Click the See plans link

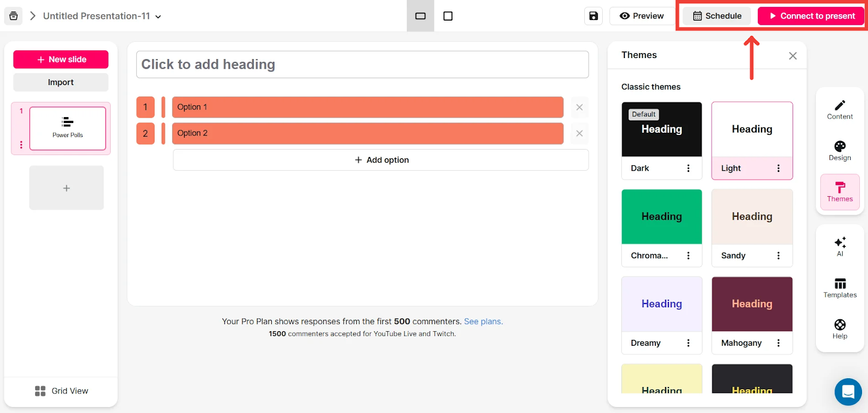[x=483, y=321]
